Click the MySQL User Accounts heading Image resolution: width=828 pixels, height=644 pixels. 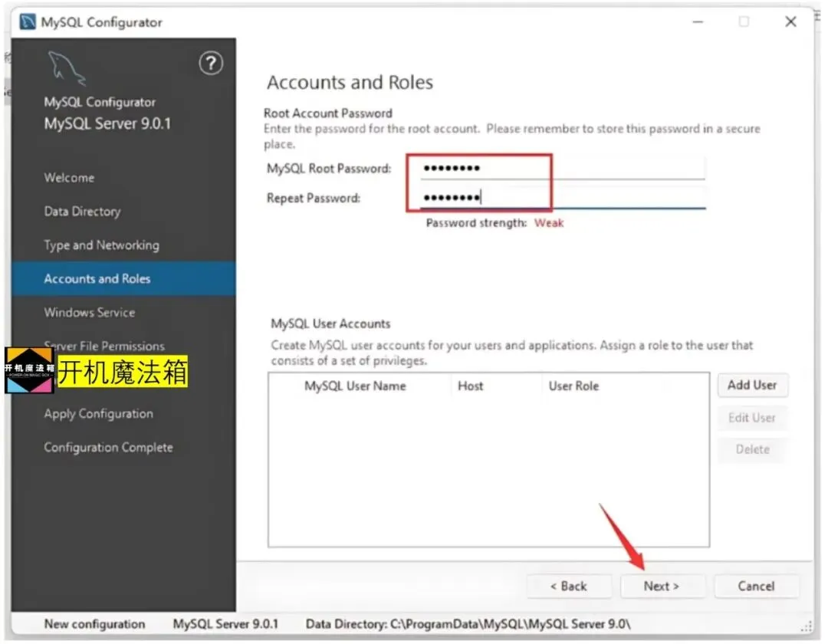(x=330, y=324)
